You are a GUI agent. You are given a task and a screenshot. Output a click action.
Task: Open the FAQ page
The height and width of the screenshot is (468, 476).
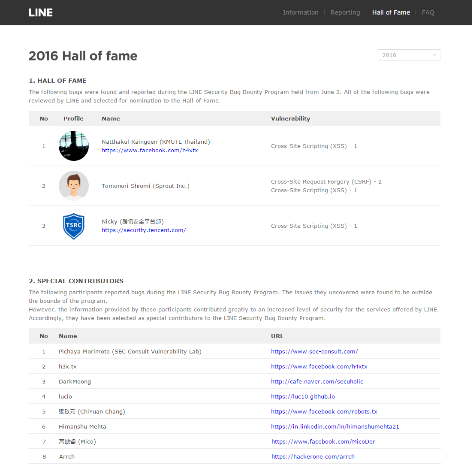428,12
